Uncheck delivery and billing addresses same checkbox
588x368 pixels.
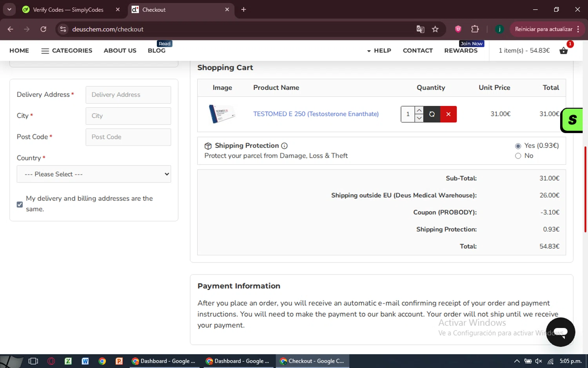[x=20, y=204]
